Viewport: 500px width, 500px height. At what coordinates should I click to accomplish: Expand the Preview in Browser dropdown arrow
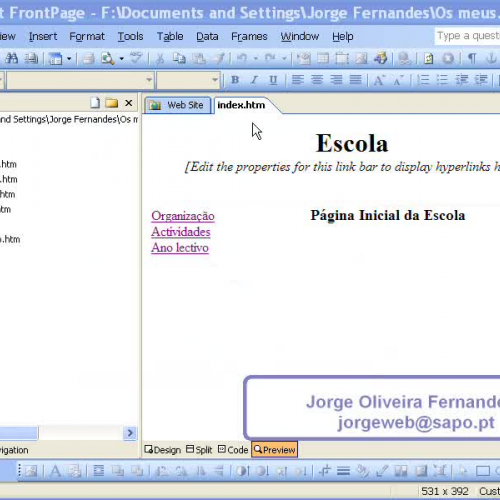(122, 59)
